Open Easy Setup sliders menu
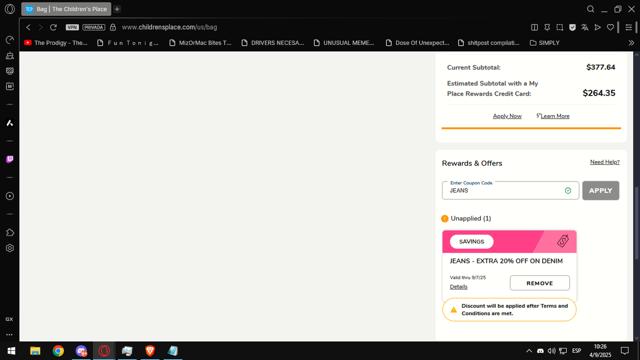The image size is (640, 360). [629, 27]
